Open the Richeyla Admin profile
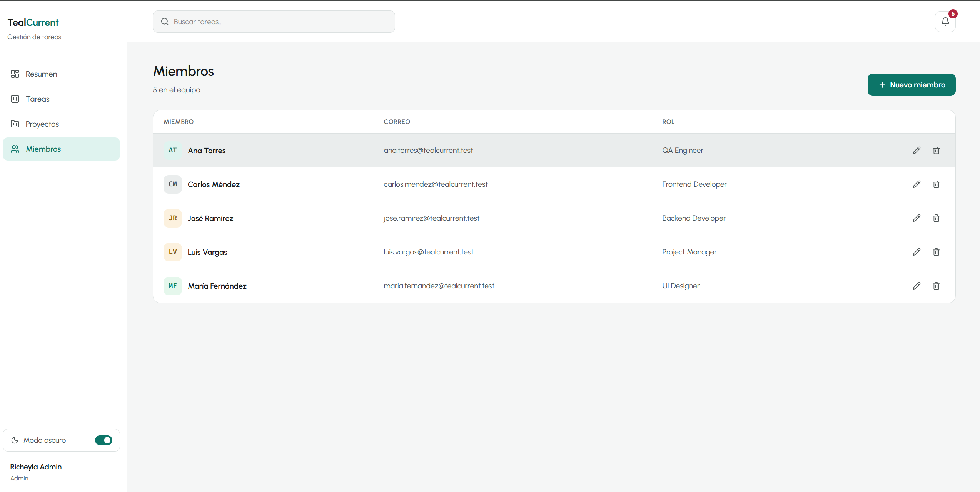The image size is (980, 492). 36,472
